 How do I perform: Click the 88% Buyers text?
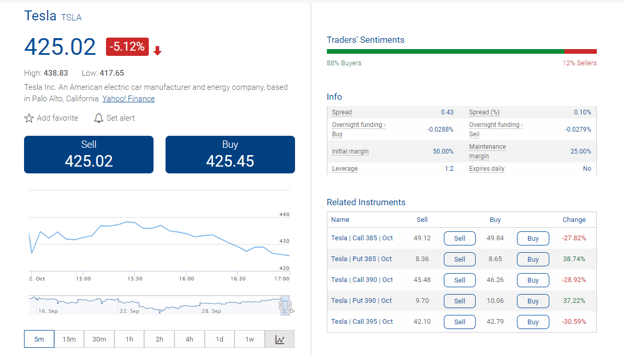tap(344, 63)
